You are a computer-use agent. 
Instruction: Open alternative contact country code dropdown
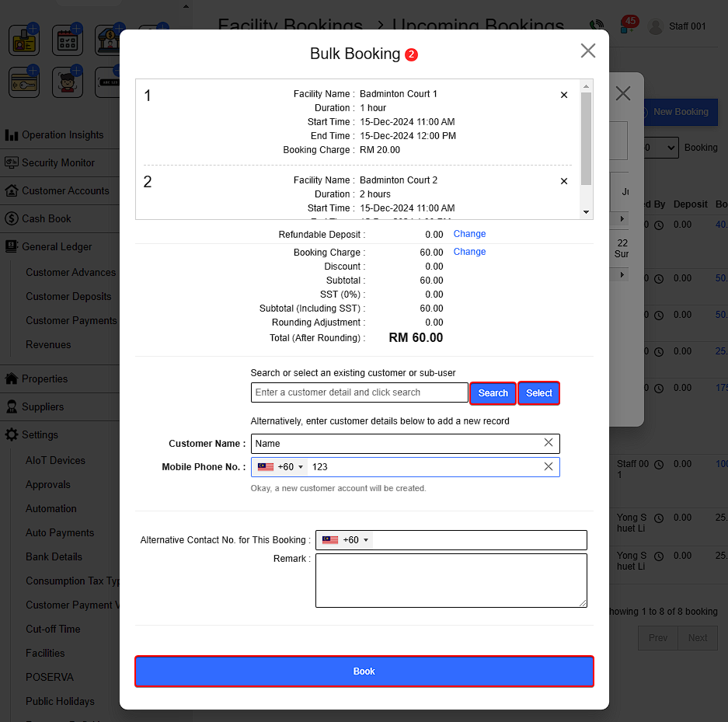click(x=345, y=540)
